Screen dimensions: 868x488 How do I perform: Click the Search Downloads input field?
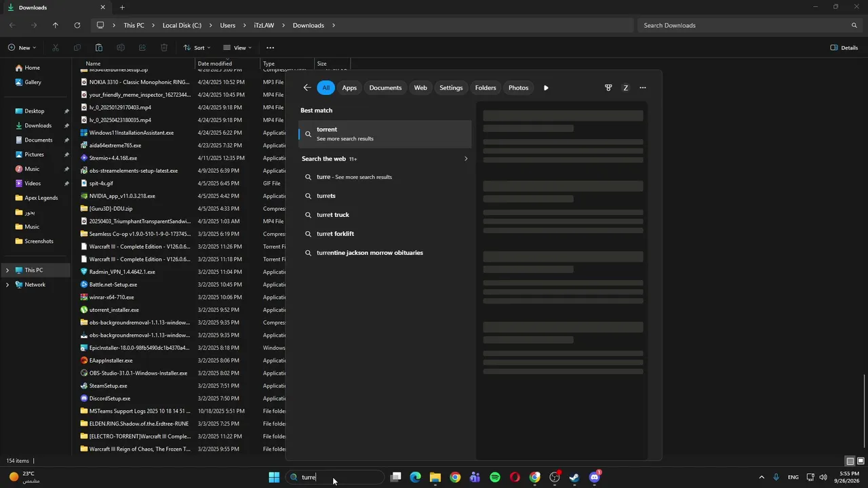point(746,25)
